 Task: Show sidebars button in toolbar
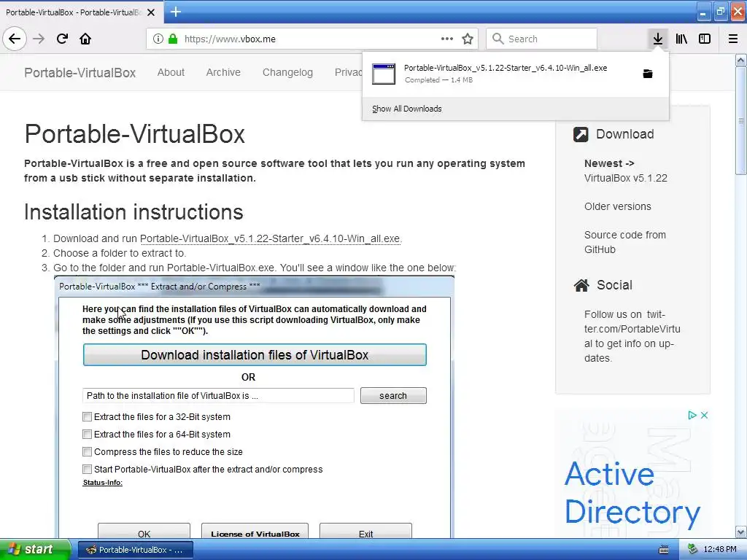tap(705, 39)
